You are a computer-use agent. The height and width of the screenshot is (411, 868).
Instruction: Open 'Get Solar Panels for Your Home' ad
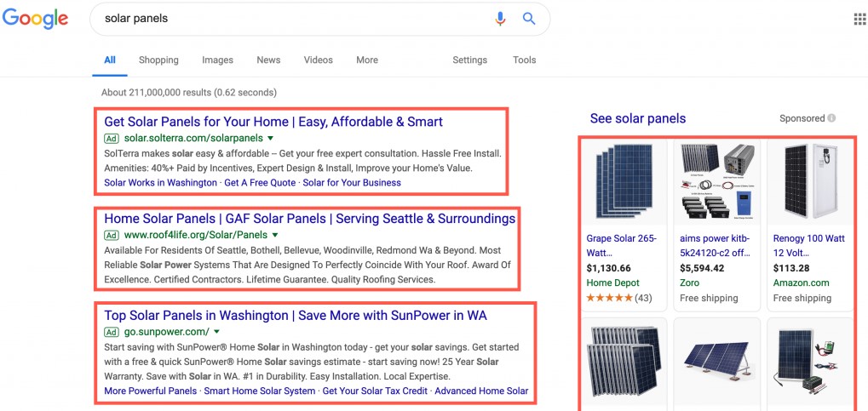tap(273, 122)
